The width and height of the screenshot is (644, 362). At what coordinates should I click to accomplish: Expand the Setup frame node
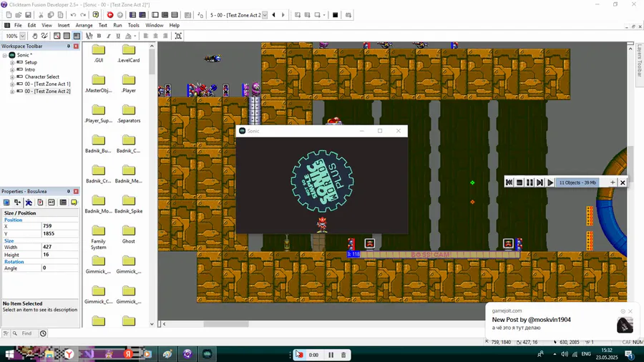(x=12, y=62)
